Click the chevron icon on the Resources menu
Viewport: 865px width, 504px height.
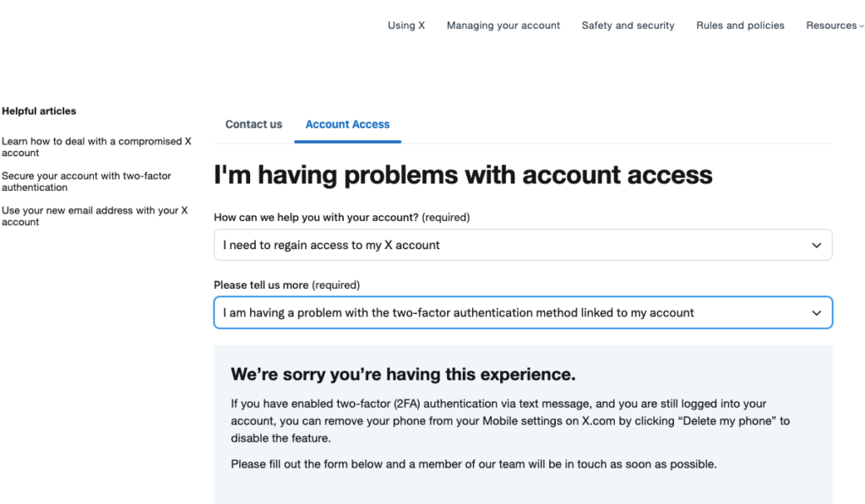861,25
